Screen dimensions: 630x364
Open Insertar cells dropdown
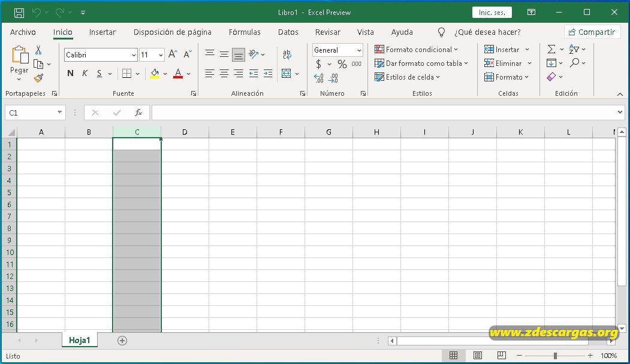pyautogui.click(x=527, y=49)
